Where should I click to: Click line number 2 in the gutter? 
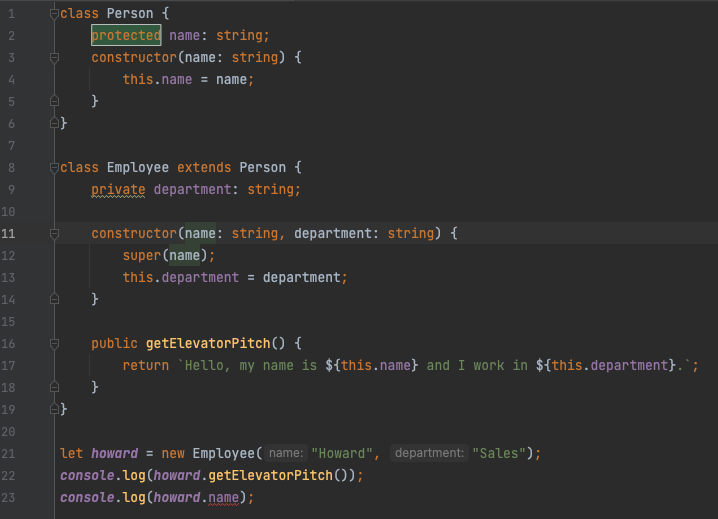[11, 36]
